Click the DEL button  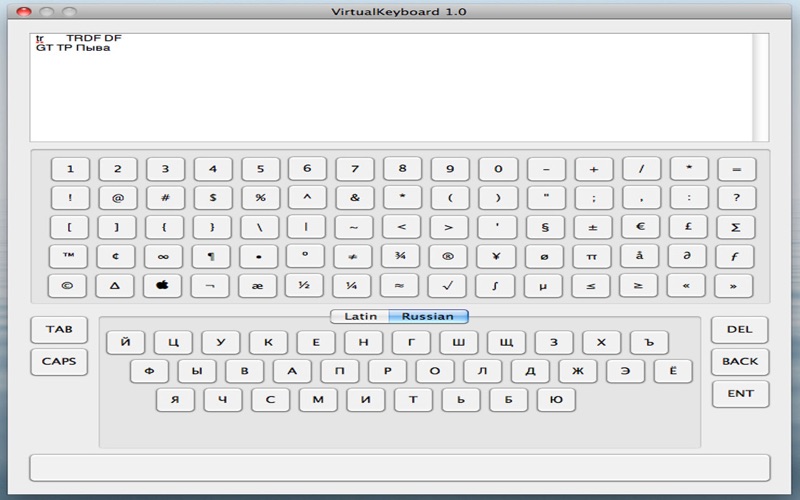(740, 330)
